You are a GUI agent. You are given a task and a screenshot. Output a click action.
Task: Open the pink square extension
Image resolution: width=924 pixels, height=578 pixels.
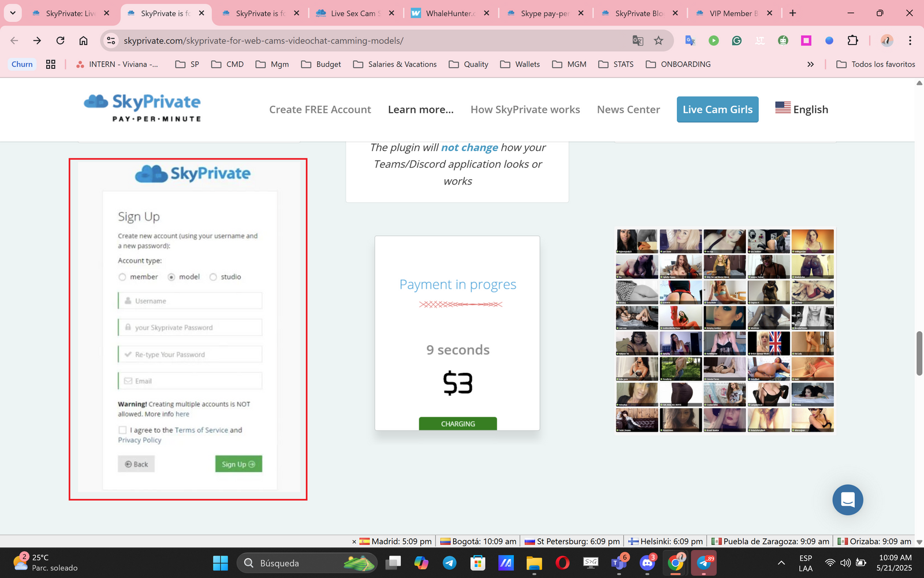(806, 40)
